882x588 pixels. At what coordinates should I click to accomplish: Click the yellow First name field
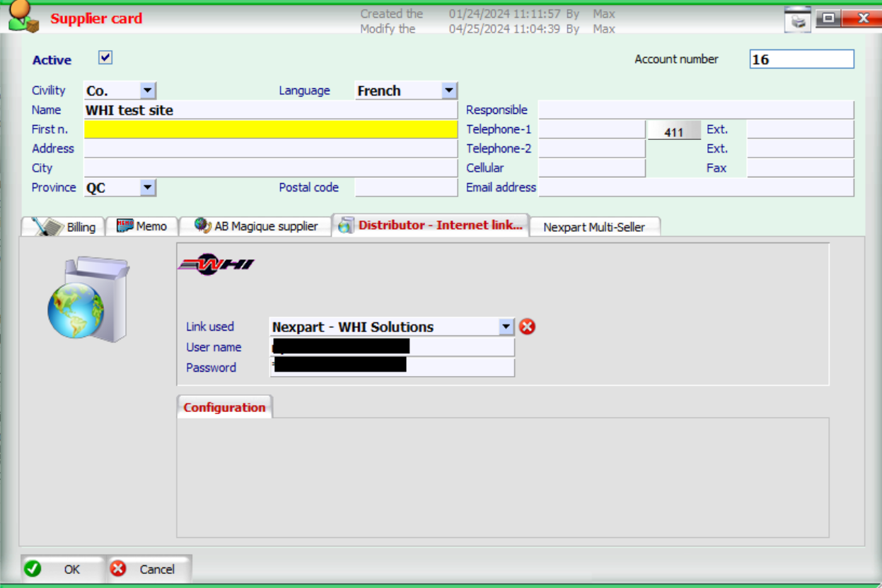tap(270, 129)
